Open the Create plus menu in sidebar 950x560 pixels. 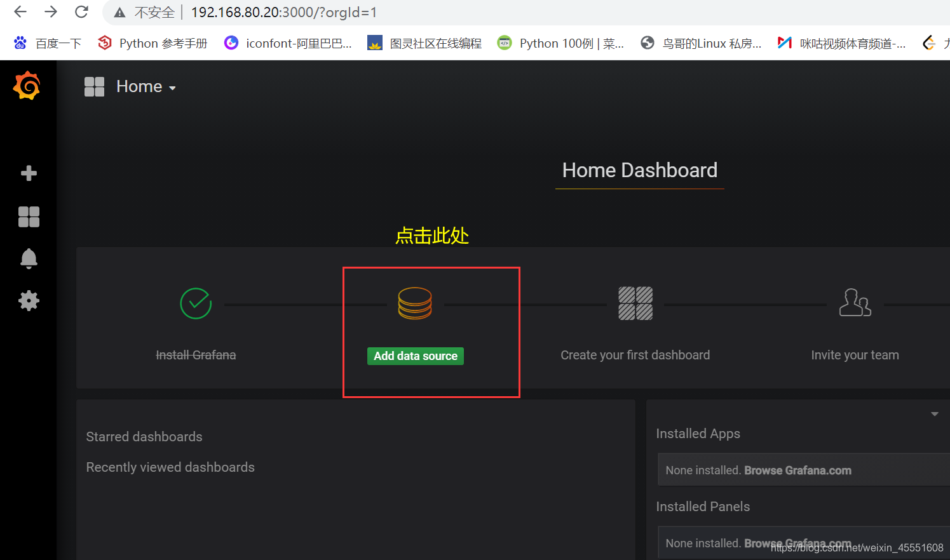(x=29, y=173)
